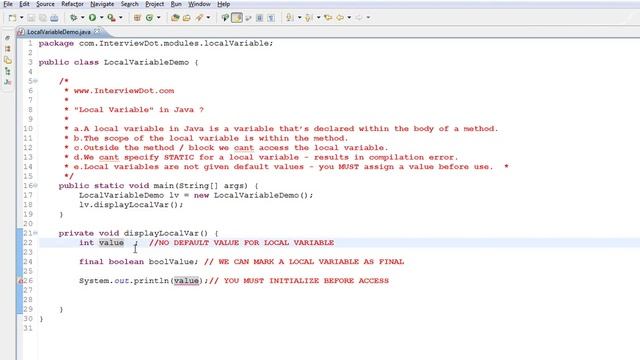640x360 pixels.
Task: Collapse the comment block at line 5
Action: tap(36, 81)
